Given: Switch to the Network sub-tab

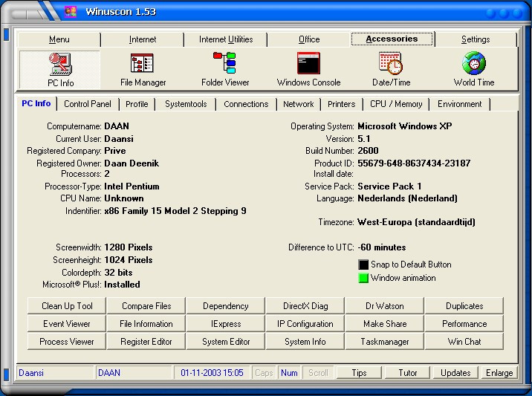Looking at the screenshot, I should (298, 104).
